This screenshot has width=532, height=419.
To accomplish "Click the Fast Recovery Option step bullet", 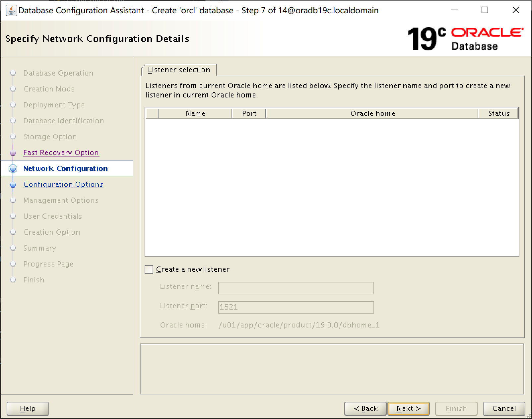I will tap(13, 153).
